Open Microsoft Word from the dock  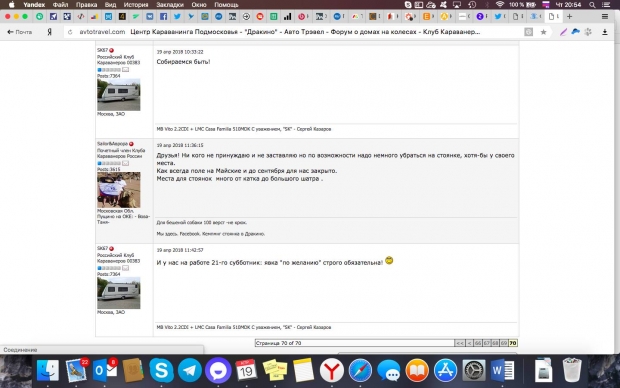pos(502,371)
